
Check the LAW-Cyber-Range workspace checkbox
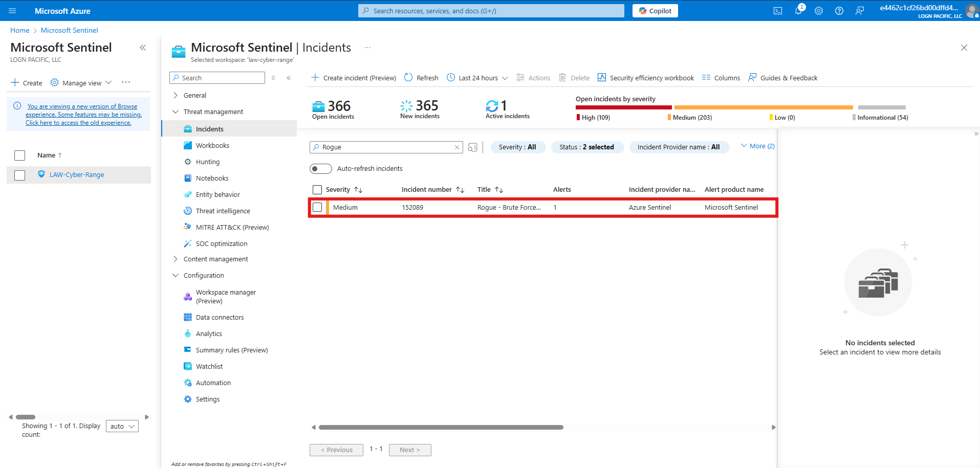tap(20, 175)
